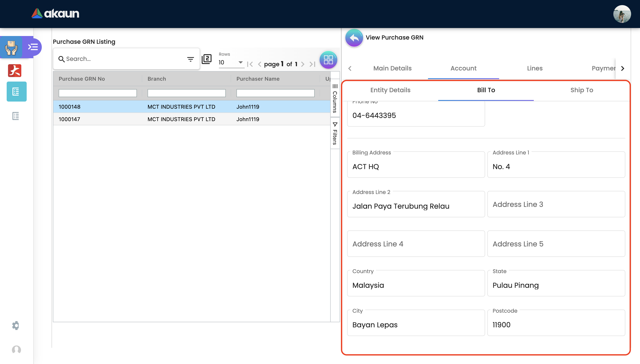Image resolution: width=640 pixels, height=364 pixels.
Task: Click the back arrow beside View Purchase GRN
Action: (354, 38)
